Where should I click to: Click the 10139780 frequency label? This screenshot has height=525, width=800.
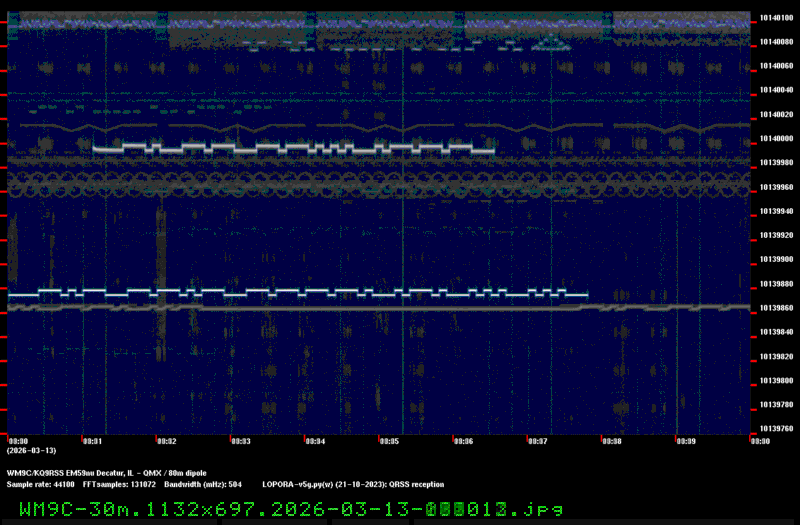point(776,404)
